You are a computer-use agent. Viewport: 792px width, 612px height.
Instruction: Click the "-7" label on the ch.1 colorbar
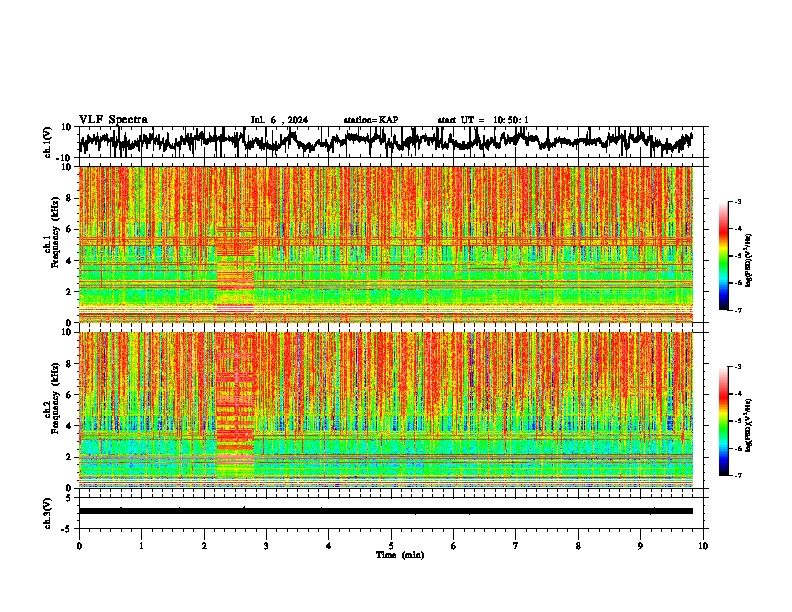[x=737, y=310]
